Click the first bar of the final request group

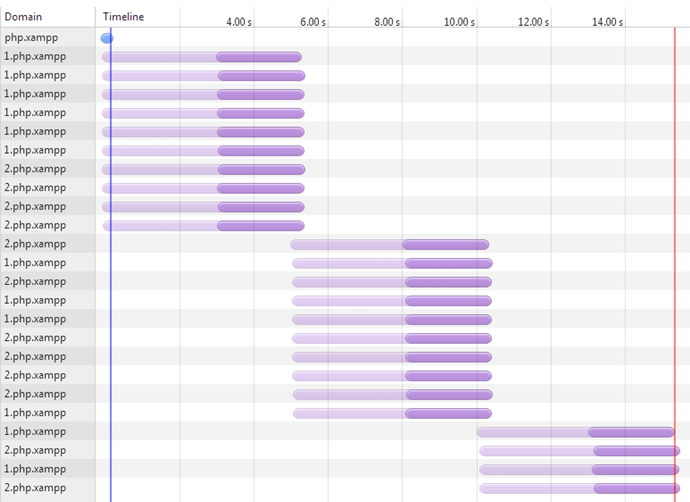[x=576, y=432]
